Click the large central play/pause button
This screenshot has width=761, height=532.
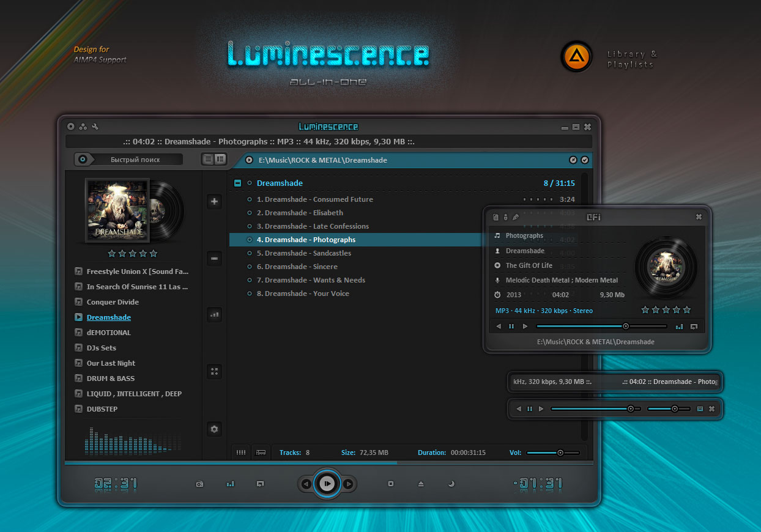coord(328,484)
